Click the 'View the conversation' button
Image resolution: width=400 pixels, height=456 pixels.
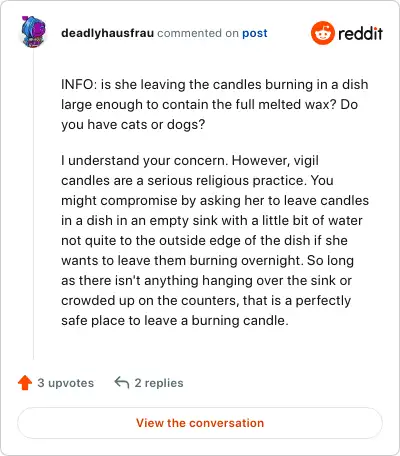click(200, 423)
